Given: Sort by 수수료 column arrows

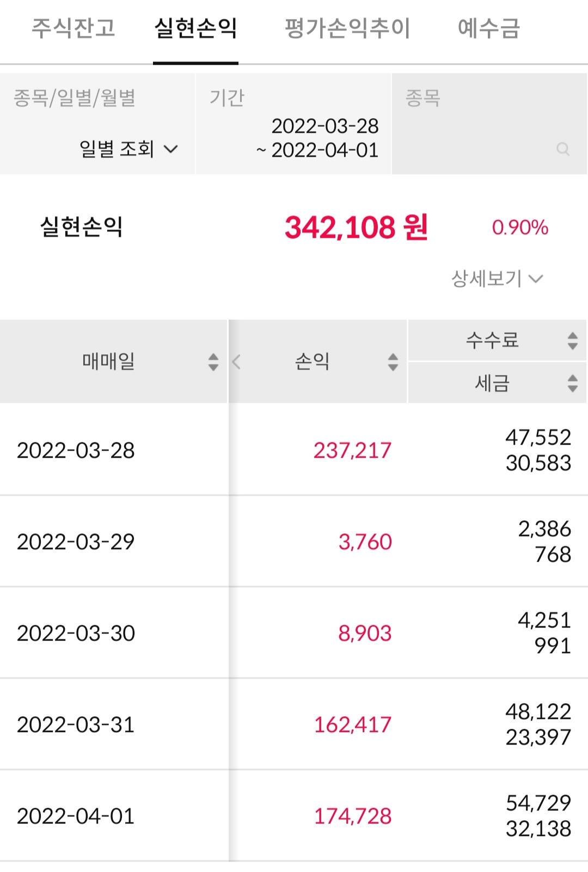Looking at the screenshot, I should click(572, 341).
